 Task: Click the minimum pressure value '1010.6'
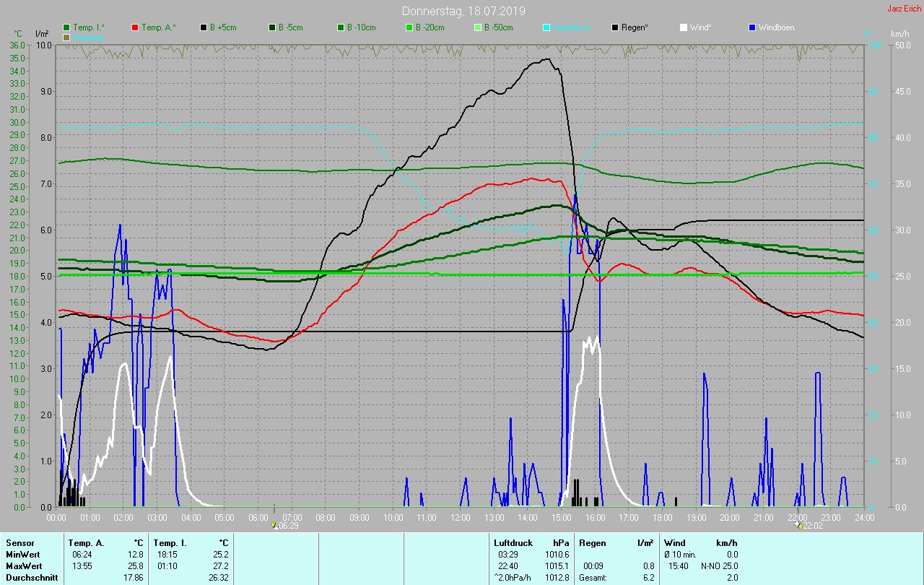pyautogui.click(x=557, y=555)
